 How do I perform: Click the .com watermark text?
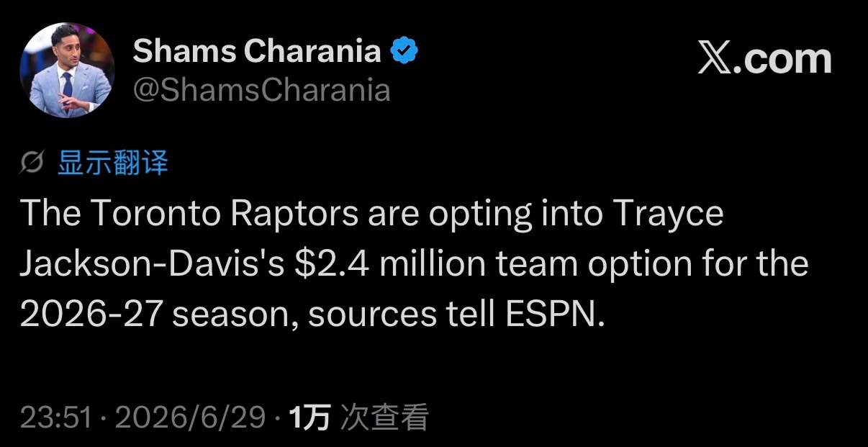tap(785, 60)
